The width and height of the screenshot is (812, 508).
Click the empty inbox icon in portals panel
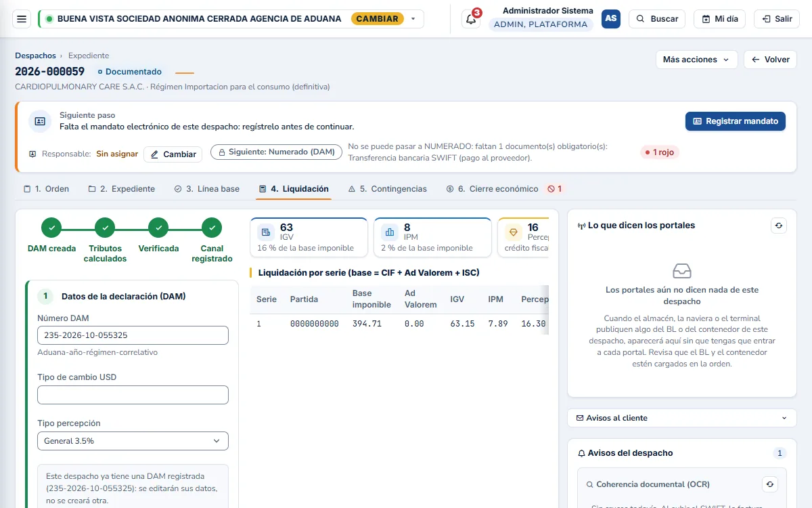click(x=682, y=271)
